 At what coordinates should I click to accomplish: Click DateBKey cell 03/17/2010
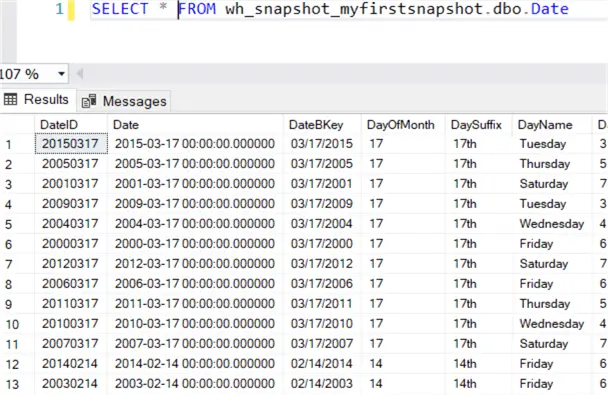pos(323,324)
